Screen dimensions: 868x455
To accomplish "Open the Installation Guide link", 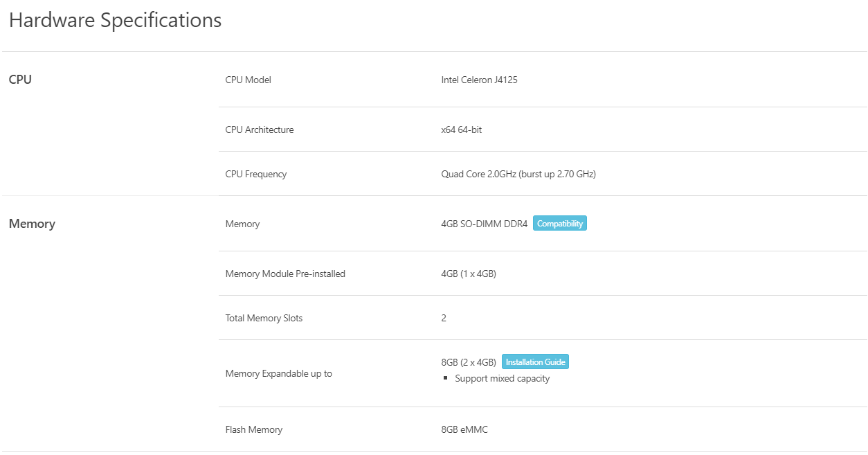I will click(535, 362).
